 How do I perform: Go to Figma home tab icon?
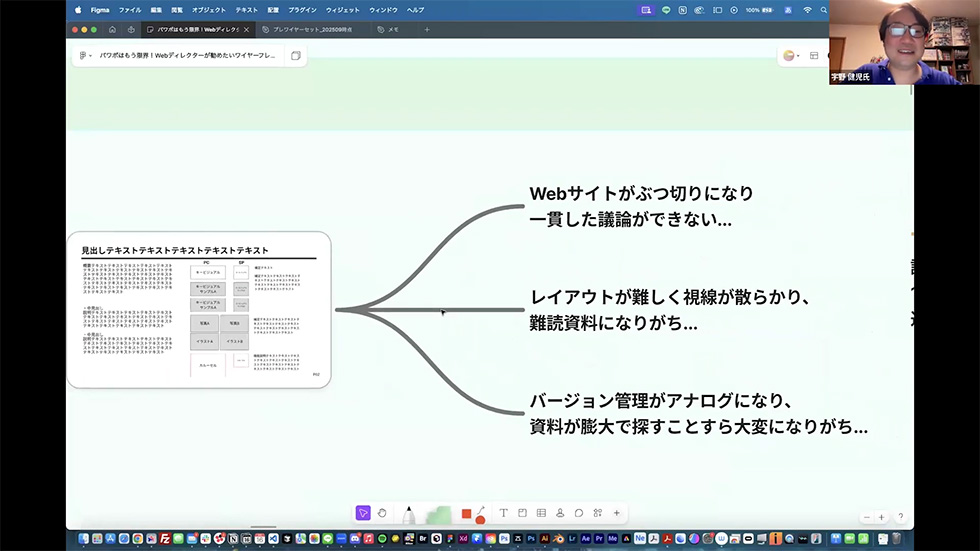(x=112, y=29)
